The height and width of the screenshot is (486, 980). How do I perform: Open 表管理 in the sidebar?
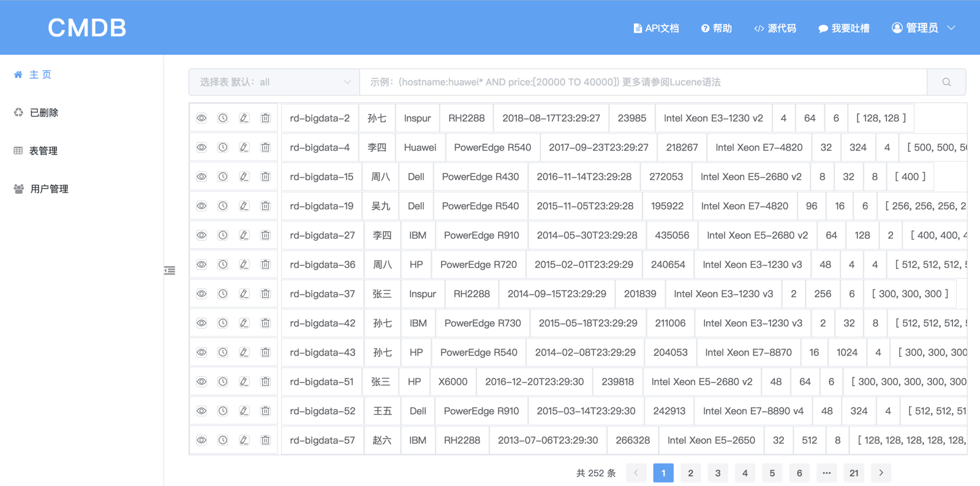(x=43, y=151)
